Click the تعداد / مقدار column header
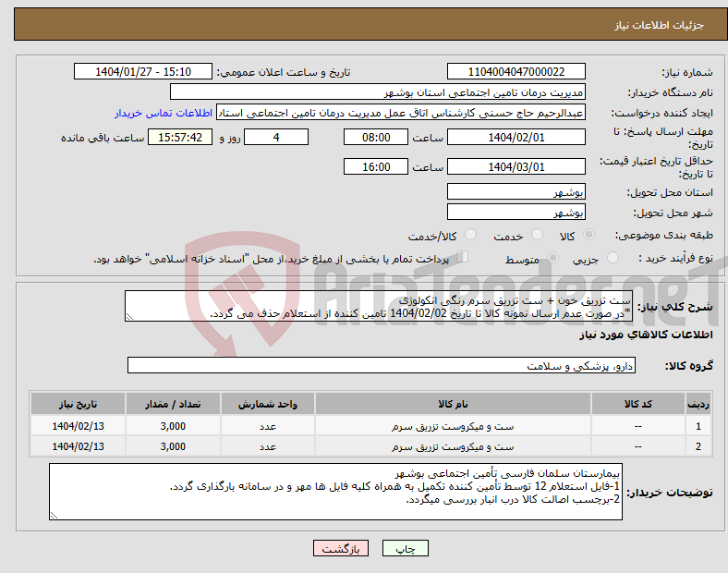This screenshot has width=728, height=573. [173, 404]
